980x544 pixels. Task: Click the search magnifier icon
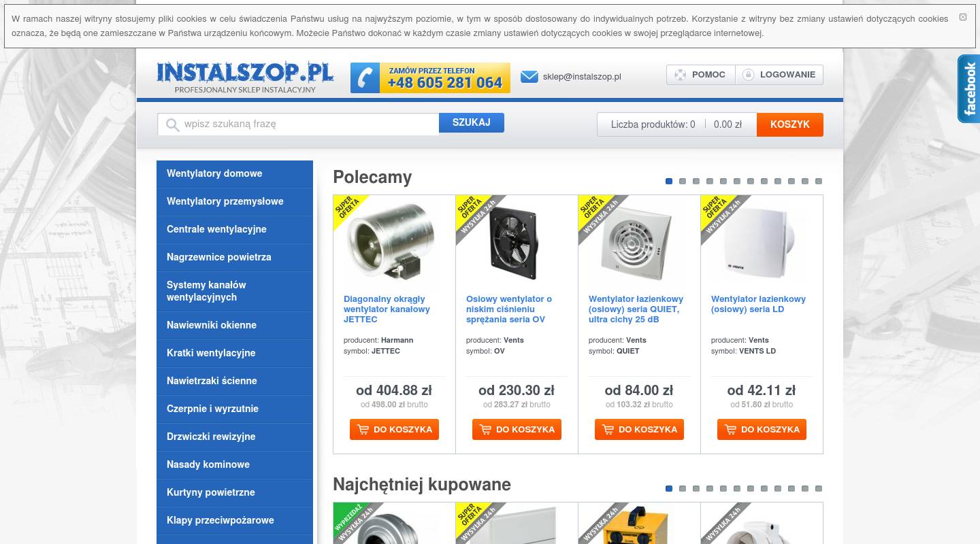tap(172, 124)
